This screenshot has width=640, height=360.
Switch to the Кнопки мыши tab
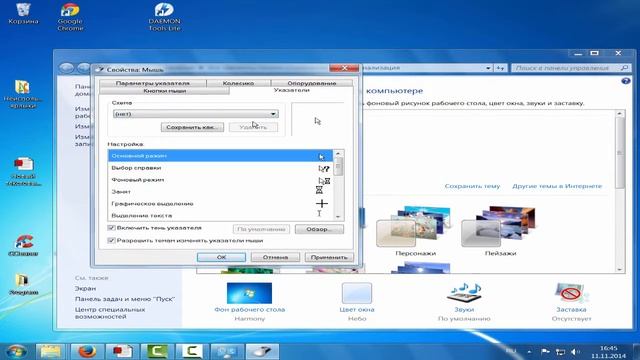tap(164, 91)
